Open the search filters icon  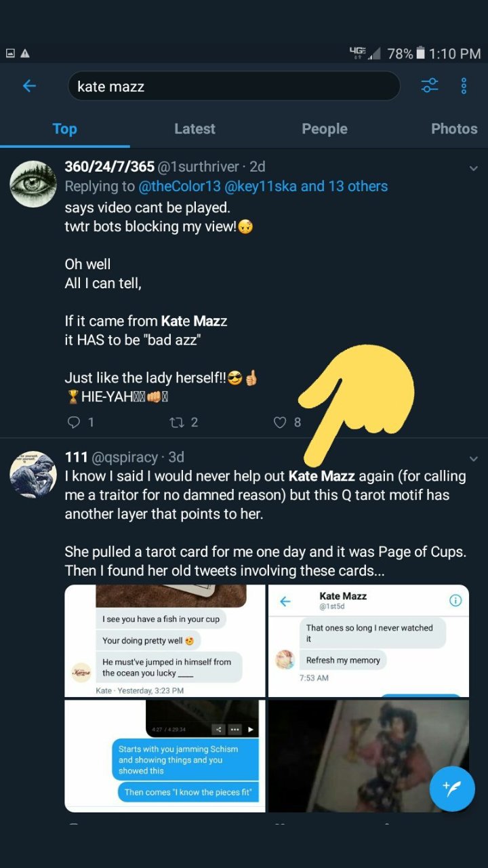[x=430, y=86]
